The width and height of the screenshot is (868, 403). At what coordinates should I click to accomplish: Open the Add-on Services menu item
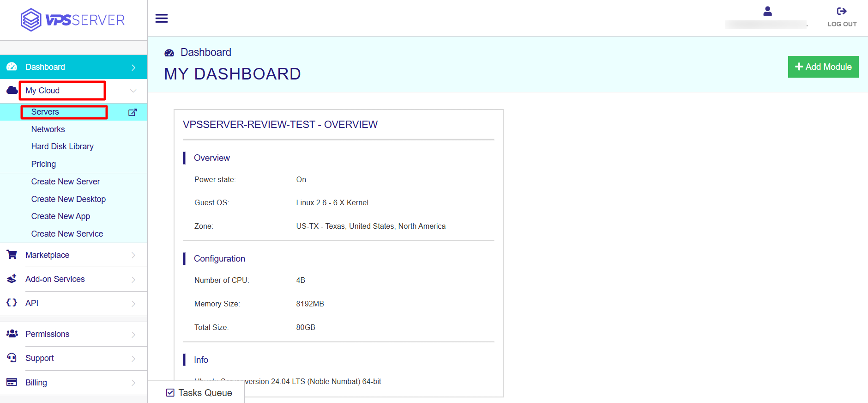coord(74,279)
